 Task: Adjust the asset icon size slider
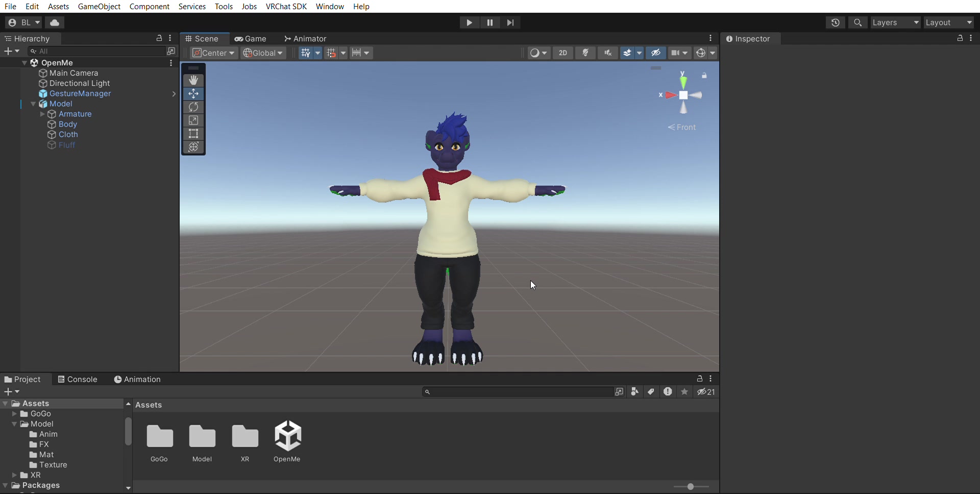pyautogui.click(x=691, y=487)
